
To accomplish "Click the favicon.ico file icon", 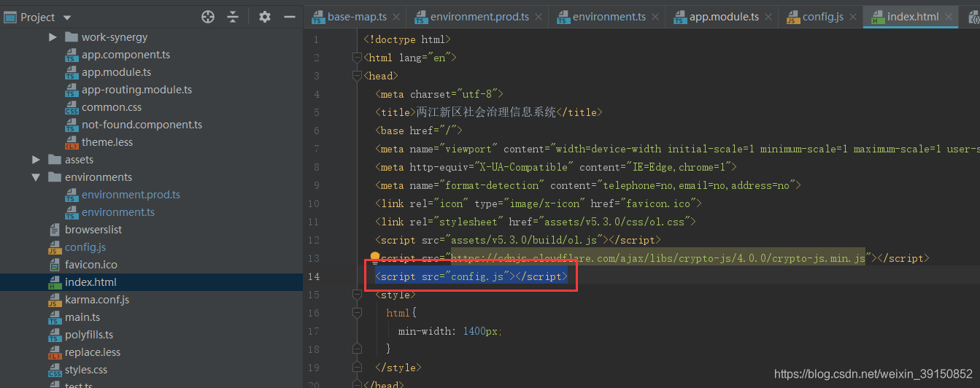I will pos(55,265).
